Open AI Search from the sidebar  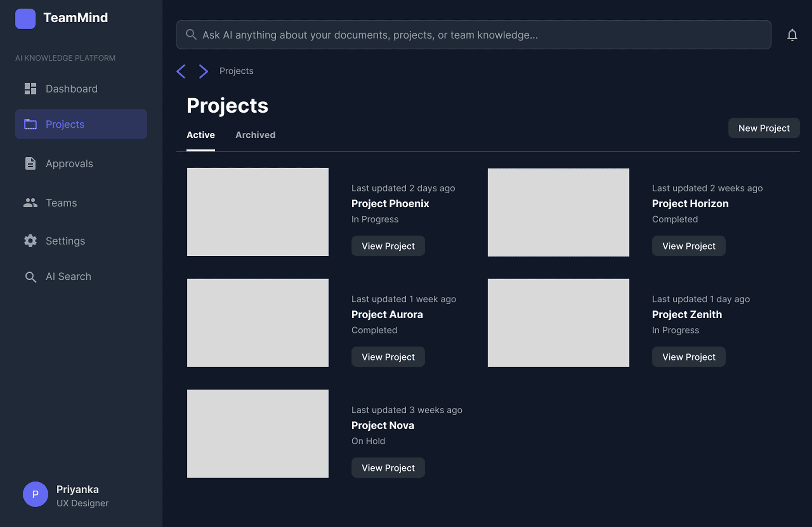(x=68, y=276)
